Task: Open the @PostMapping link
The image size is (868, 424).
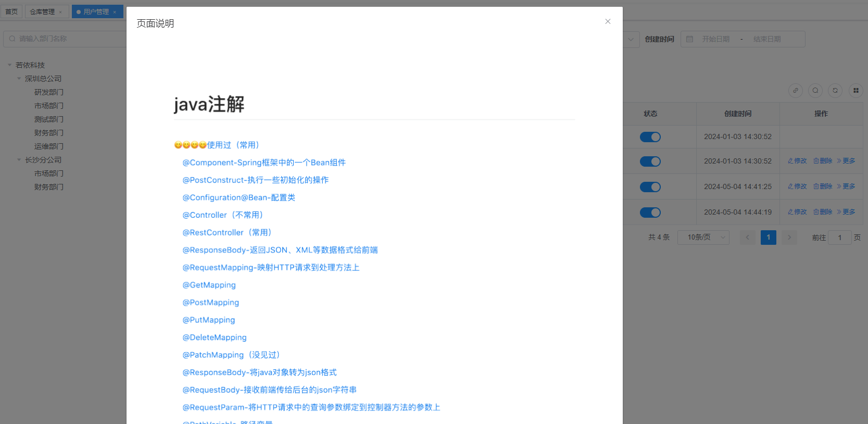Action: [211, 302]
